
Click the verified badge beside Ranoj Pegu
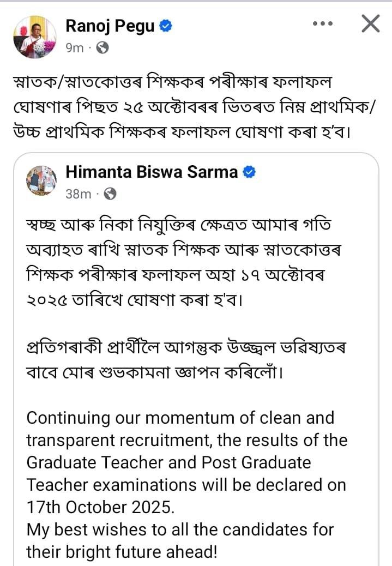pos(167,24)
